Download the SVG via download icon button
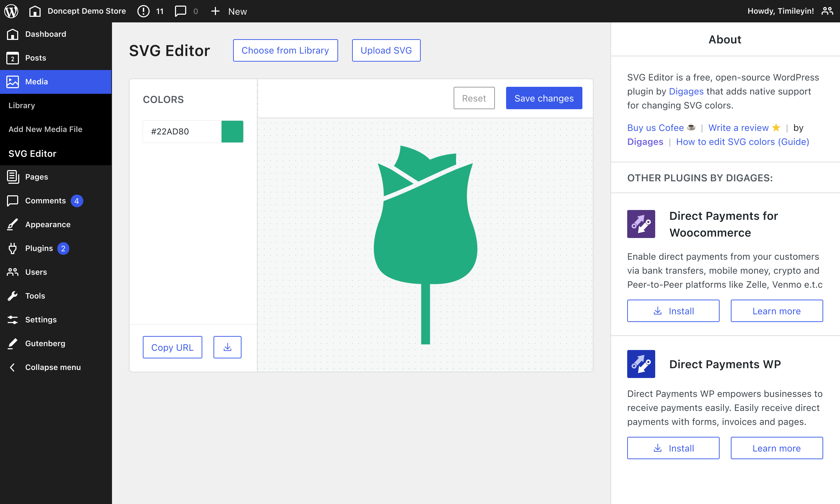 (227, 347)
